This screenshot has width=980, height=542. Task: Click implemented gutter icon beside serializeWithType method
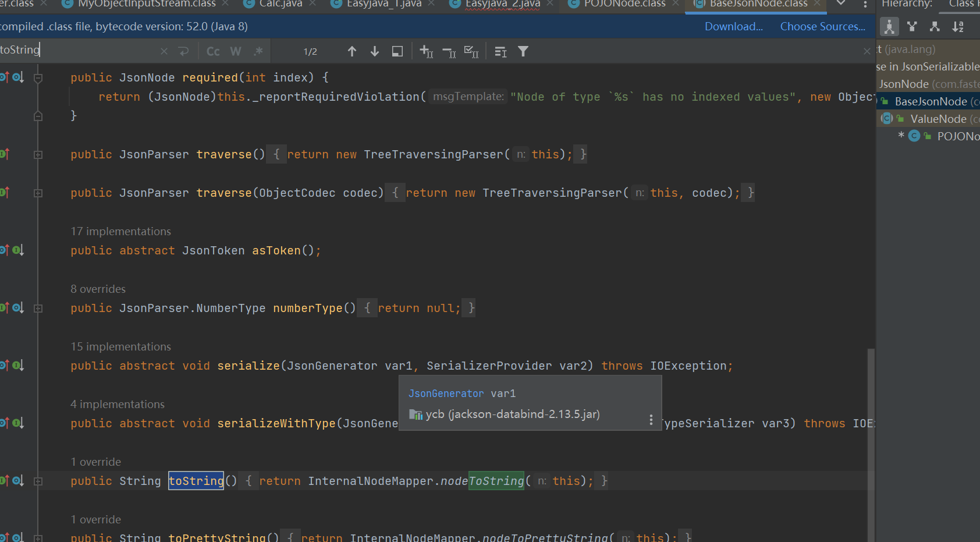18,423
